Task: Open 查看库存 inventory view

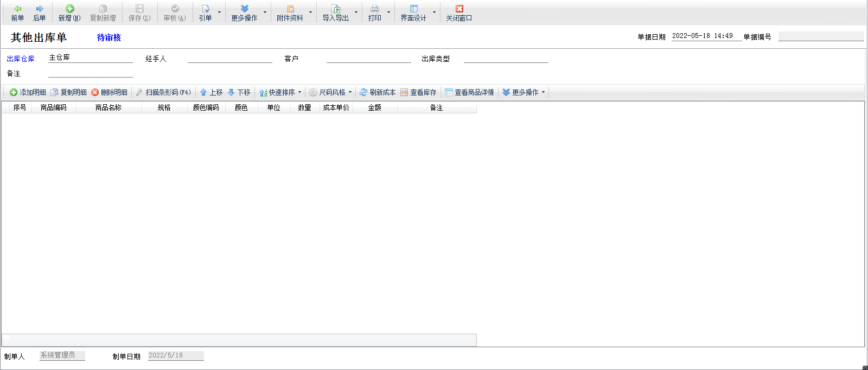Action: (418, 92)
